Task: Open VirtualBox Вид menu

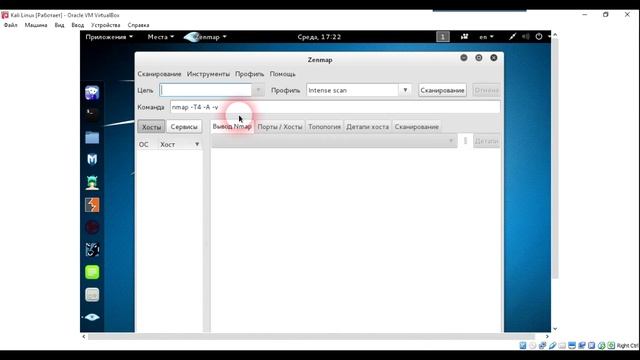Action: tap(59, 25)
